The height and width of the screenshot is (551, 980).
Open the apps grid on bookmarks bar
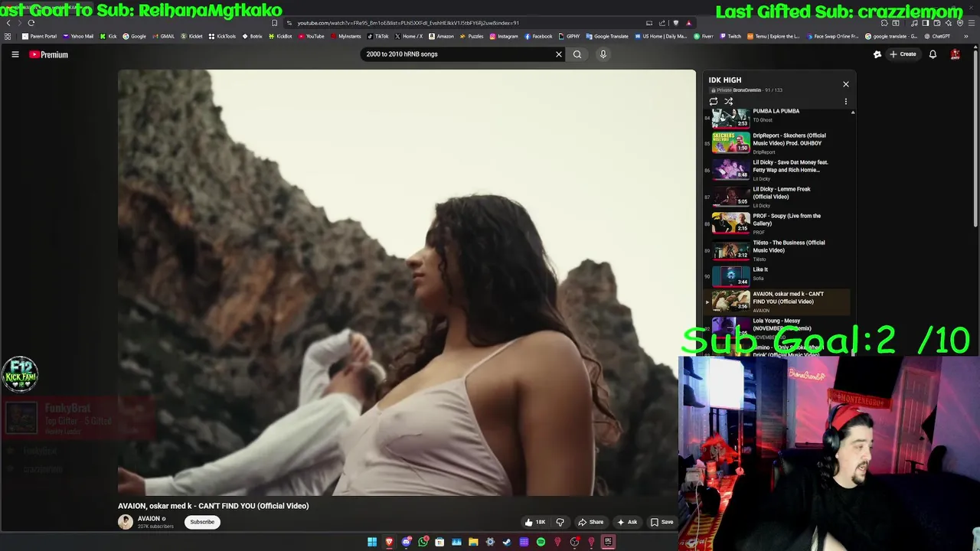[x=8, y=36]
